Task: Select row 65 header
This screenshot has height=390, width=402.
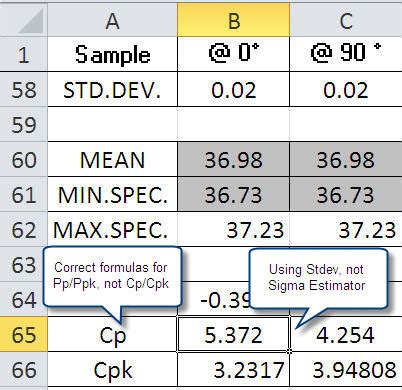Action: pos(24,334)
